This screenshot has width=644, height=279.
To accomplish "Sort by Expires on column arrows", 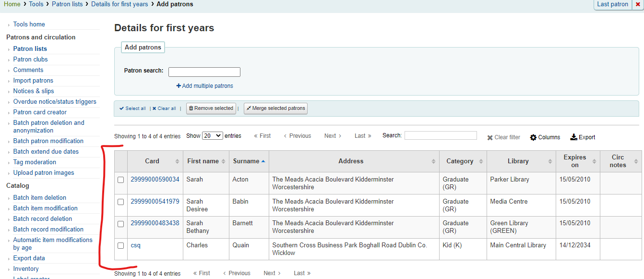I will (x=594, y=161).
